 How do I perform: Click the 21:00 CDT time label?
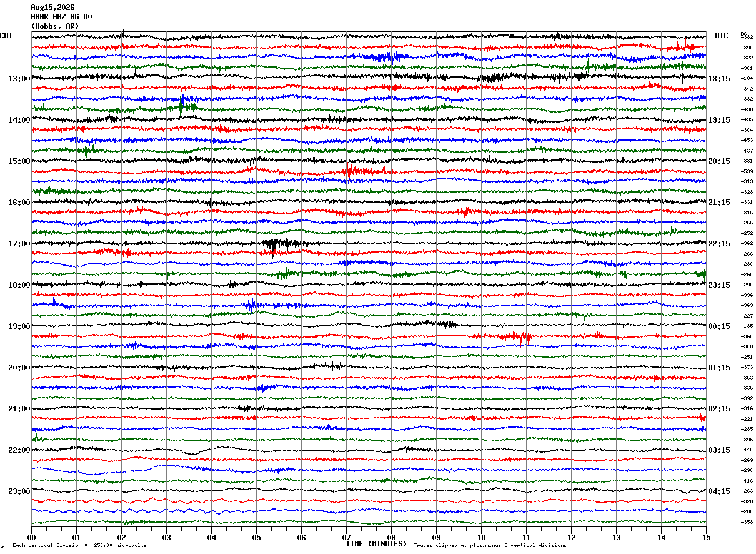(19, 409)
